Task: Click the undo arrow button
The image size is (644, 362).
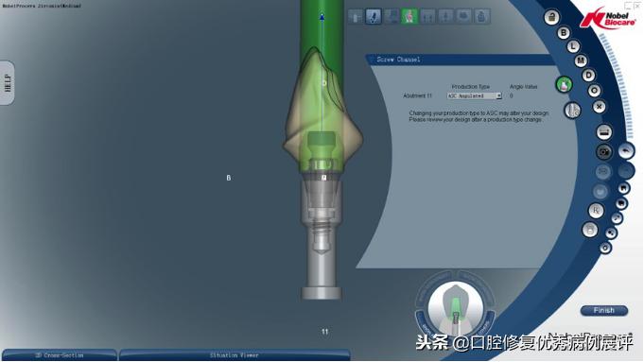Action: coord(626,150)
